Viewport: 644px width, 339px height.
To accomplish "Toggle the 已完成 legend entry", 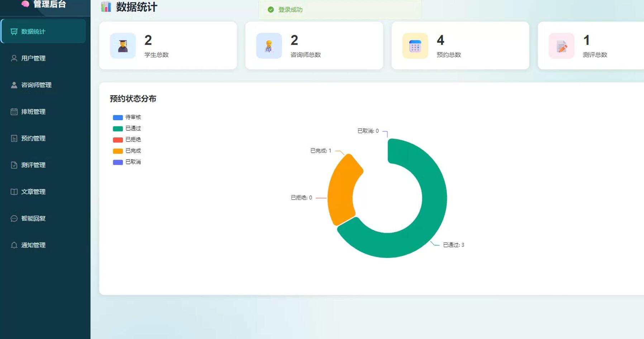I will [x=127, y=151].
